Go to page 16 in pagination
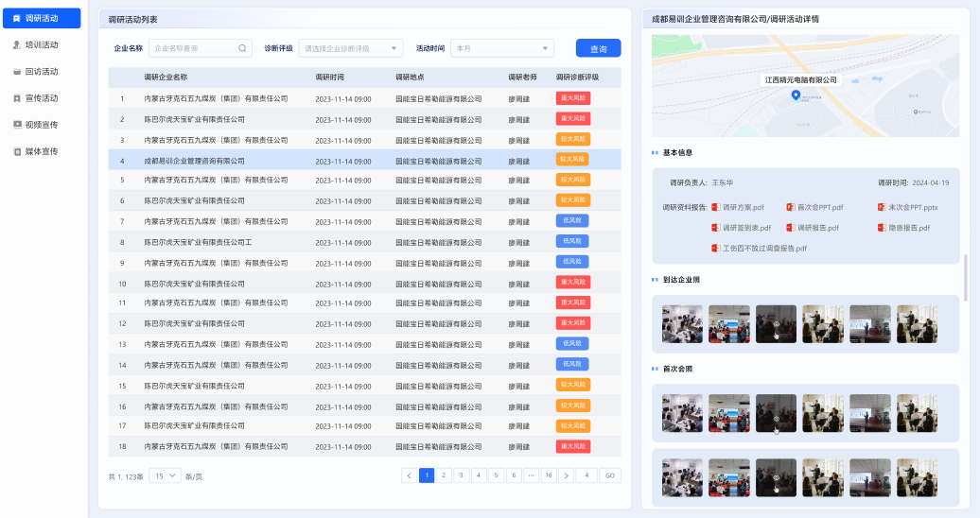 point(549,475)
